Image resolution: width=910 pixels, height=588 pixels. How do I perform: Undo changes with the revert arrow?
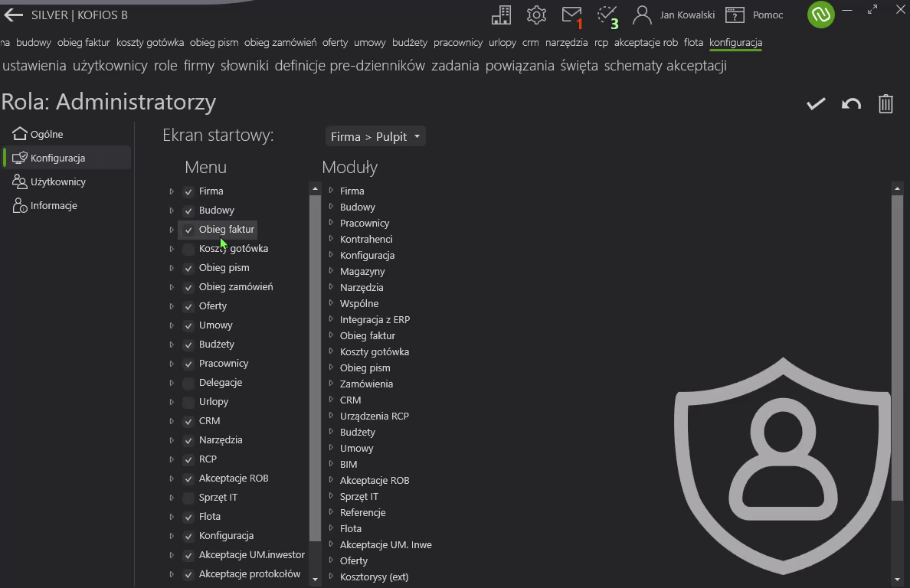click(x=851, y=104)
